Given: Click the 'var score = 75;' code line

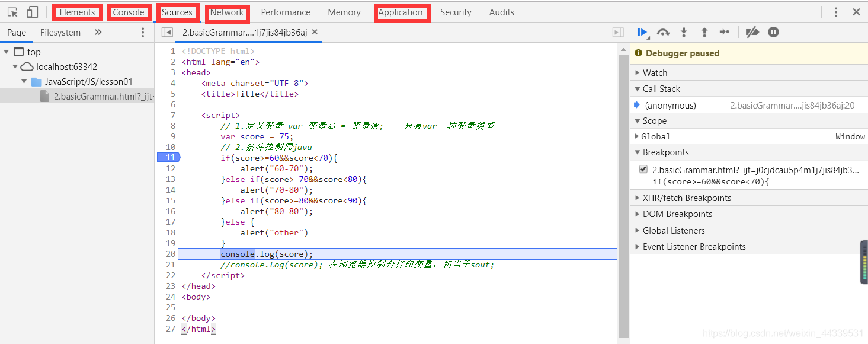Looking at the screenshot, I should [x=257, y=136].
